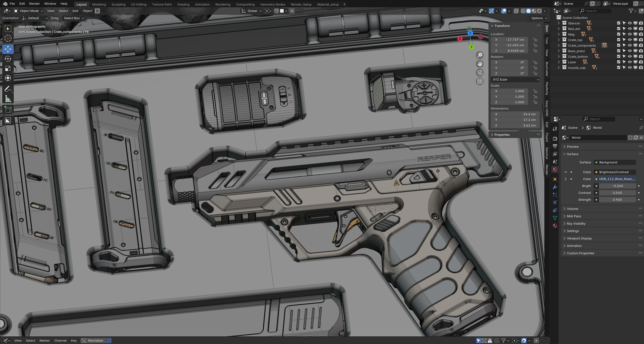Click the Marker menu in bottom editor
The height and width of the screenshot is (344, 644).
point(44,340)
